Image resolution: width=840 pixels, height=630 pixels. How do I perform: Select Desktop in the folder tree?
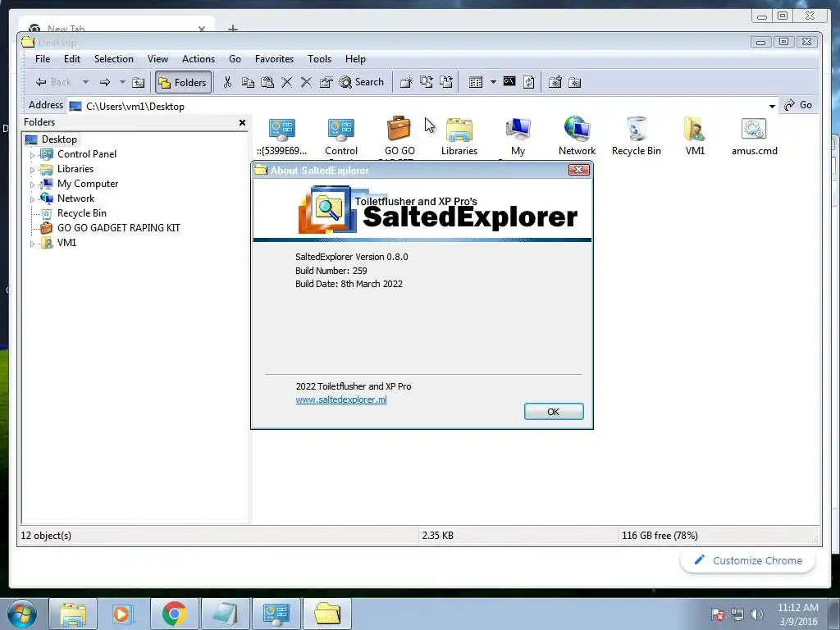[x=59, y=139]
